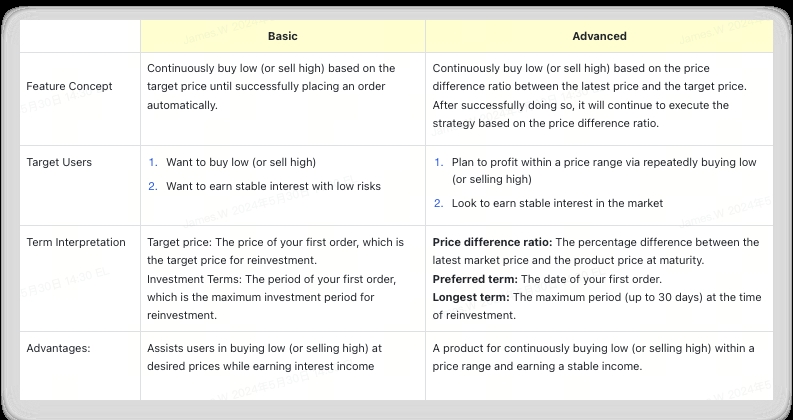
Task: Select the Target Users row label
Action: pos(60,162)
